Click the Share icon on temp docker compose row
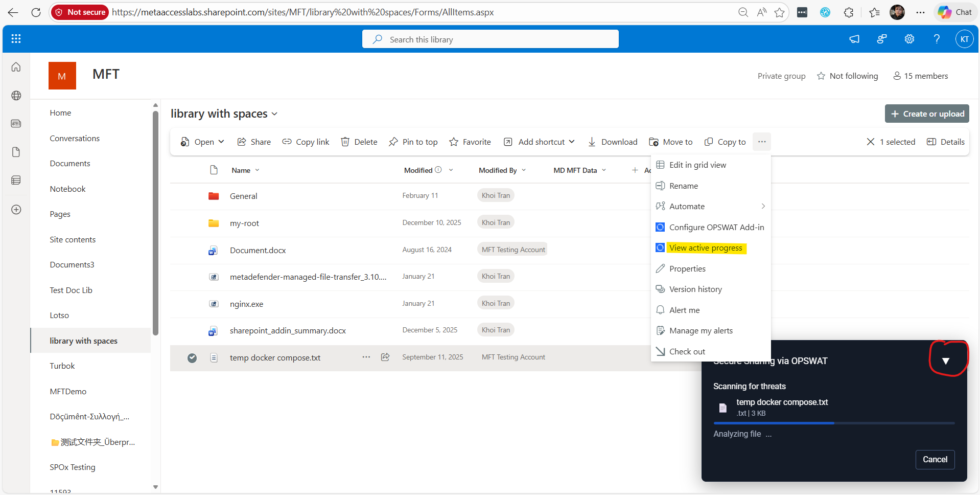This screenshot has width=980, height=495. click(x=385, y=357)
